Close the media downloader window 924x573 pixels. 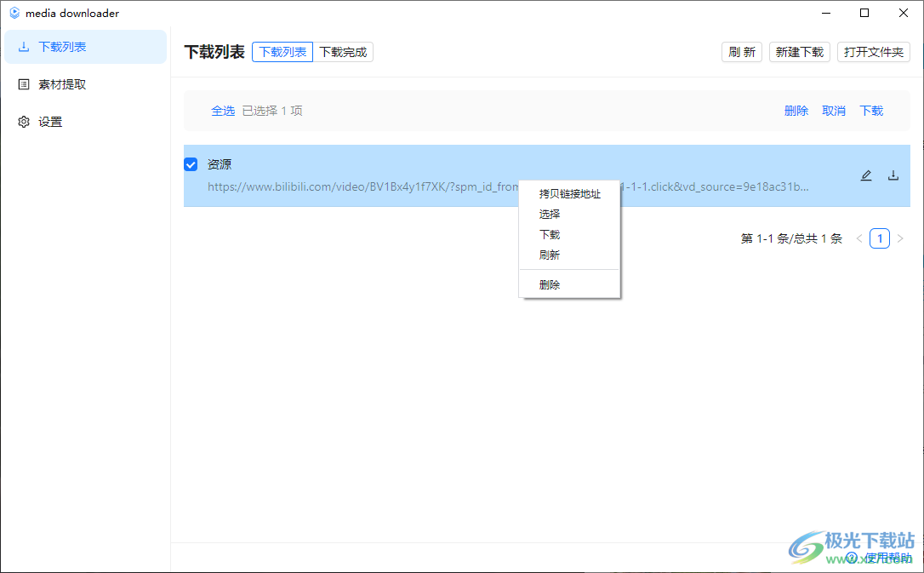(904, 13)
